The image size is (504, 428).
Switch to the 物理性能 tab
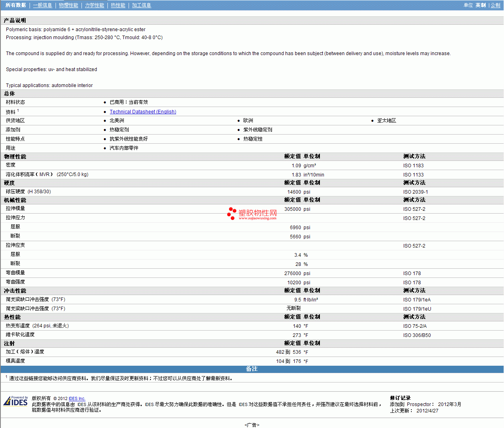coord(68,5)
